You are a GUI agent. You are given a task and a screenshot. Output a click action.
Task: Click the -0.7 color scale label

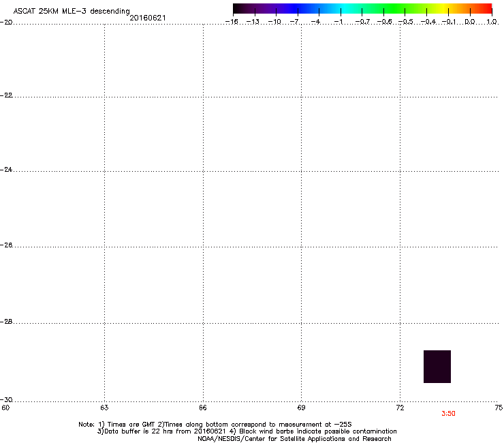coord(362,22)
